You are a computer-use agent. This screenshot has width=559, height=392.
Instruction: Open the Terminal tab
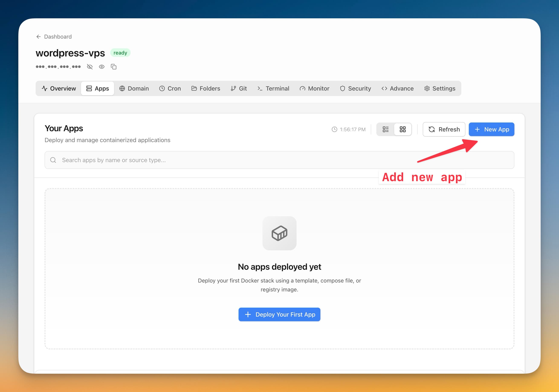[x=273, y=88]
